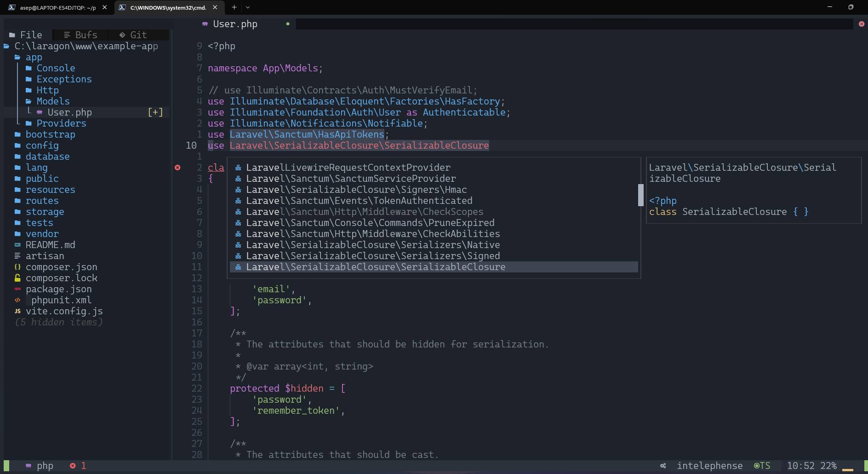Select highlighted SerializableClosure\SerializableClosure completion
868x474 pixels.
tap(434, 267)
